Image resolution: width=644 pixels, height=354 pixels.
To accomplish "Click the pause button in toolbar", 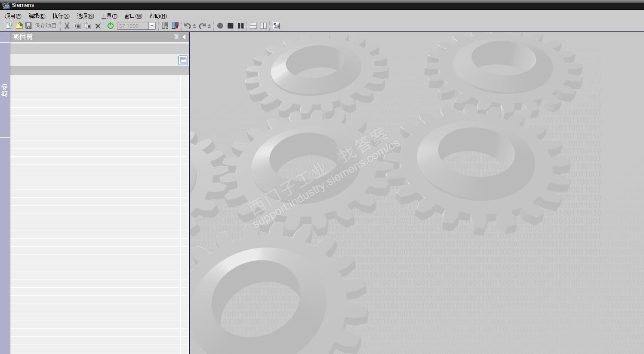I will (241, 26).
